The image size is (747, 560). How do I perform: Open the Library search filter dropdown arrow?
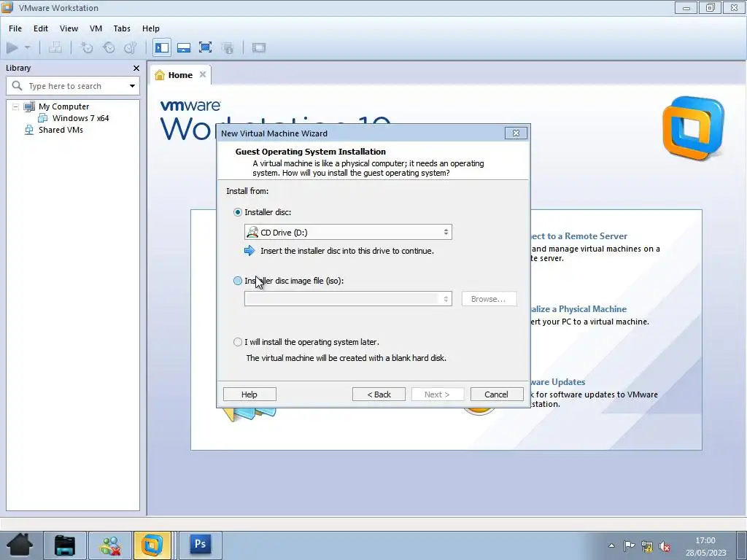coord(132,86)
